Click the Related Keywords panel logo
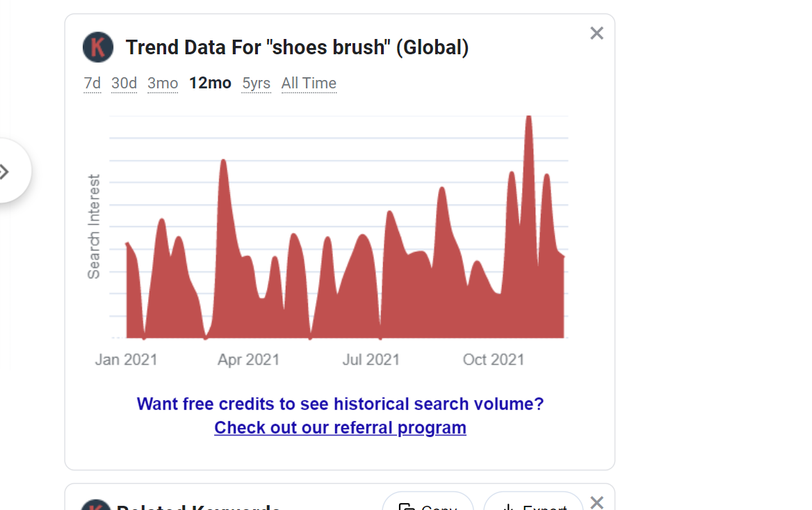 click(96, 506)
